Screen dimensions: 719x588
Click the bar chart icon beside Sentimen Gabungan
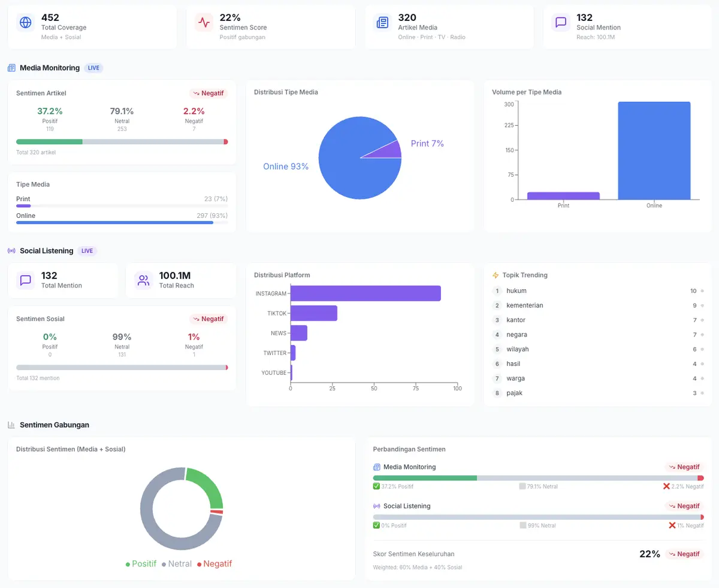11,425
